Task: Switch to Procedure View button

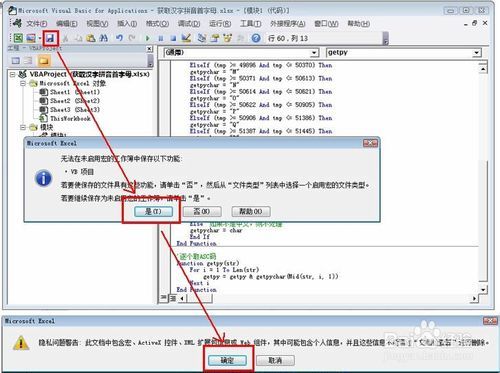Action: tap(163, 298)
